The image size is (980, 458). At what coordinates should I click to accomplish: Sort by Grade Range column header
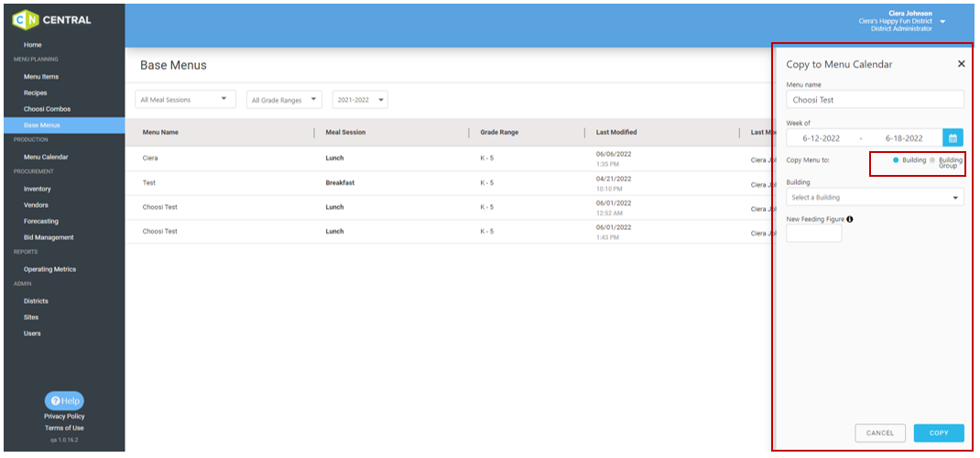tap(499, 133)
